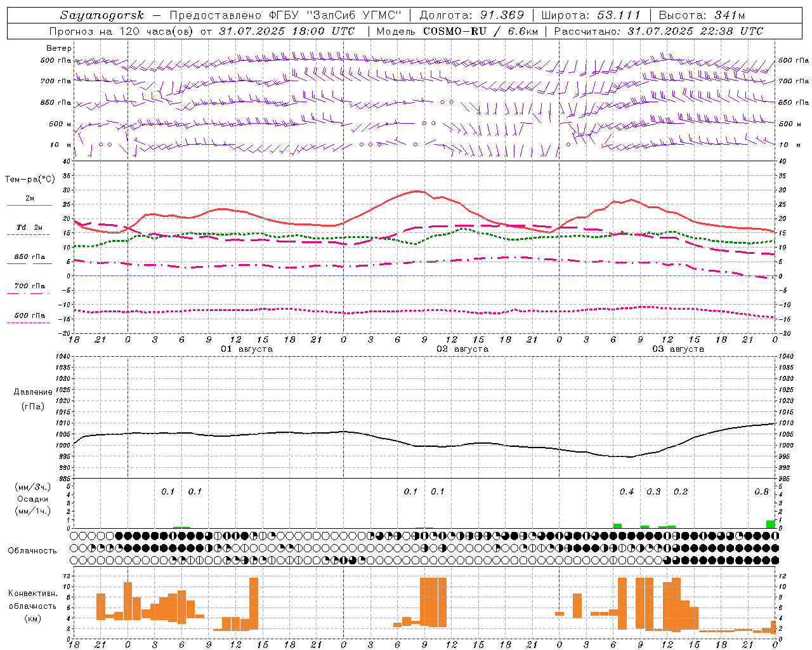Click the solid red '2м' legend line

pos(29,205)
